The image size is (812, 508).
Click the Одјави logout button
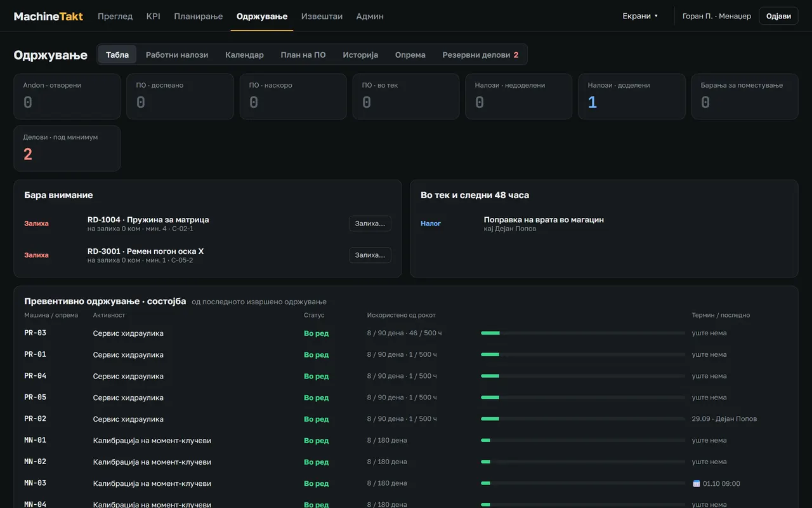778,17
